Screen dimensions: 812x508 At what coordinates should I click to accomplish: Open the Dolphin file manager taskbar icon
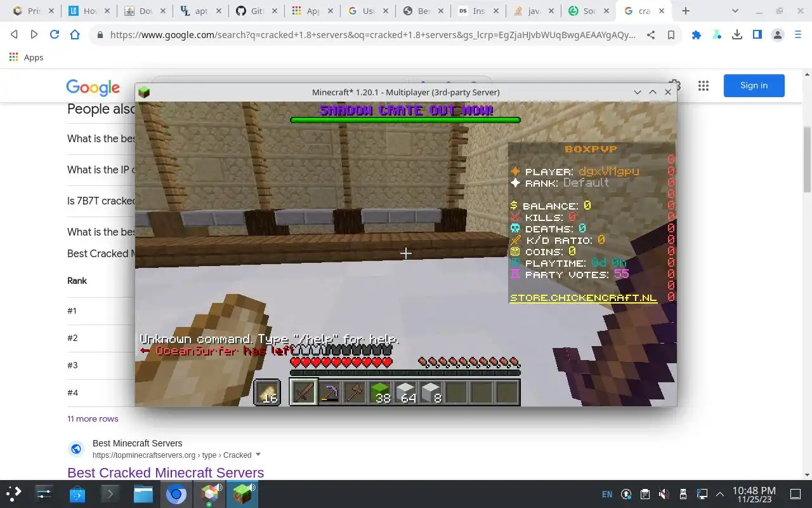143,493
